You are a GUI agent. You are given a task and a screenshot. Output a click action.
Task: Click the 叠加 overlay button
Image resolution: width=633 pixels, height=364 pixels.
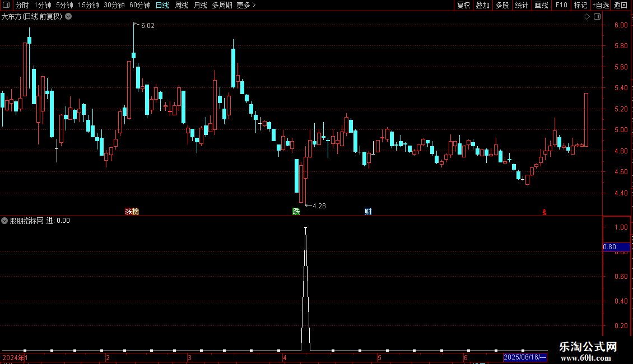482,5
